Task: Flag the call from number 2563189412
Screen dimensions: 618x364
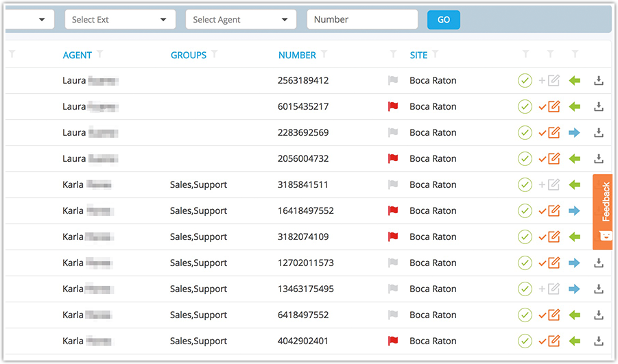Action: (393, 81)
